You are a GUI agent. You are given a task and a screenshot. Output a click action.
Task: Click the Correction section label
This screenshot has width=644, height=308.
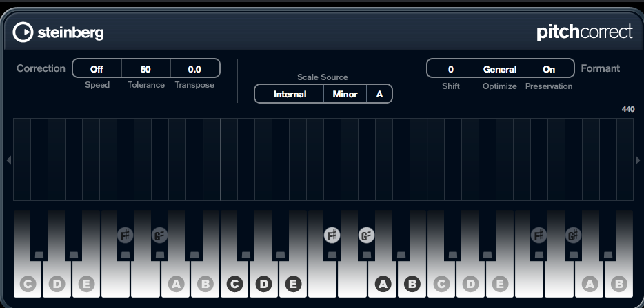pos(41,68)
